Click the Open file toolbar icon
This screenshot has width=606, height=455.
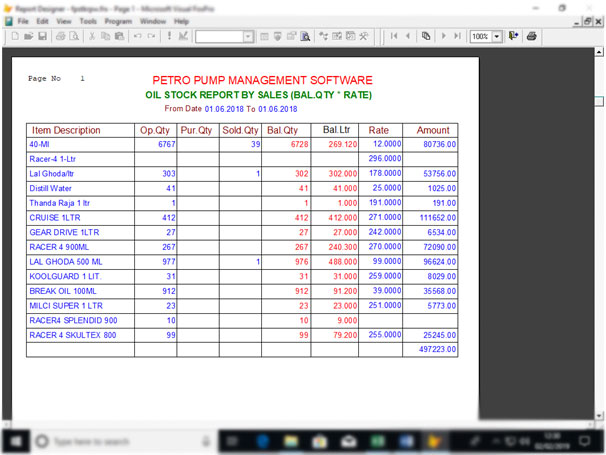(x=29, y=36)
